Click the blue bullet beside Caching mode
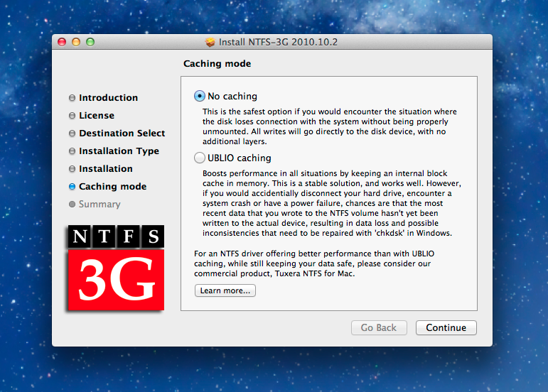 pyautogui.click(x=72, y=187)
